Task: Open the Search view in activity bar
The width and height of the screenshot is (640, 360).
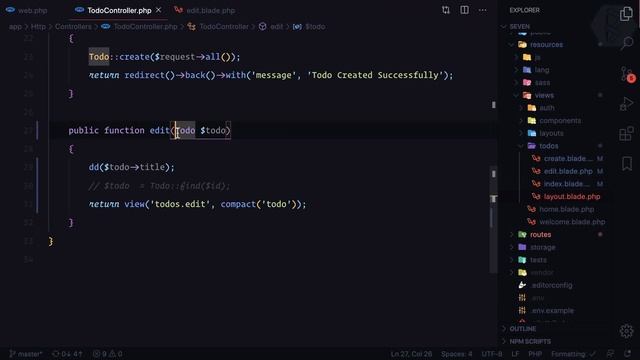Action: pyautogui.click(x=627, y=43)
